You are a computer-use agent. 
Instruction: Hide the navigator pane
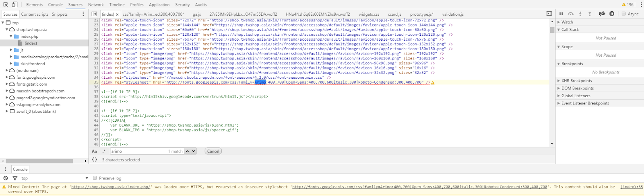pos(94,14)
